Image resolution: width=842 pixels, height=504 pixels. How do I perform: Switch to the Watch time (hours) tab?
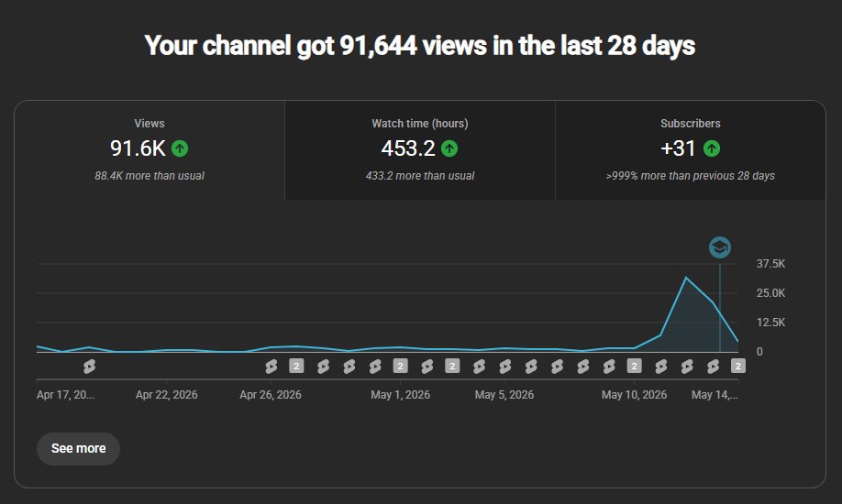pos(420,150)
